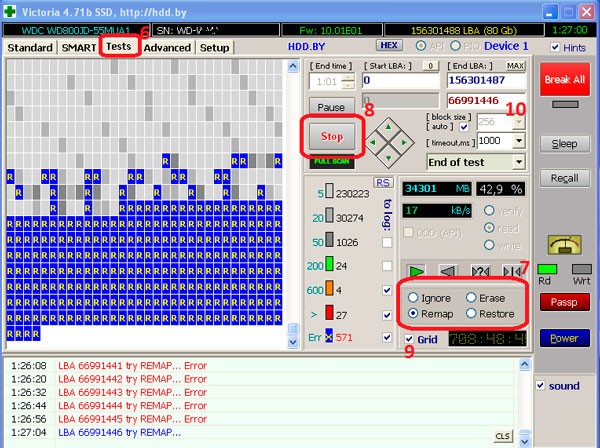The width and height of the screenshot is (600, 448).
Task: Click the random seek |>?<| button
Action: [x=480, y=270]
